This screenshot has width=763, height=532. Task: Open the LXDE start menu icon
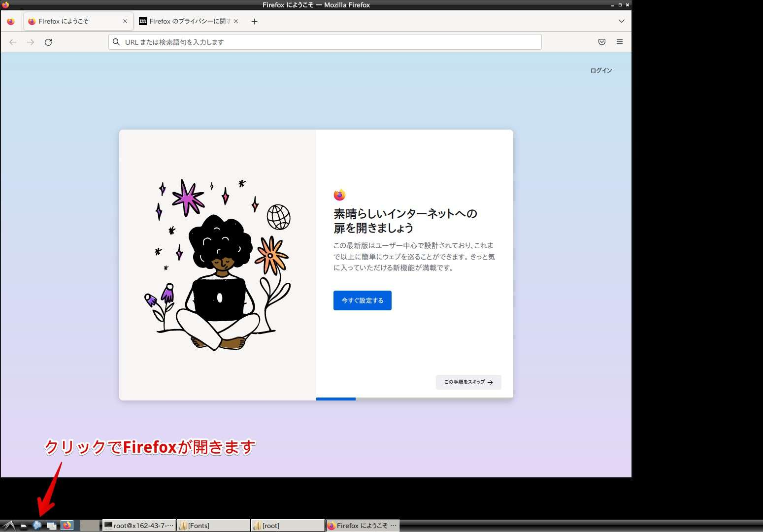pyautogui.click(x=8, y=526)
